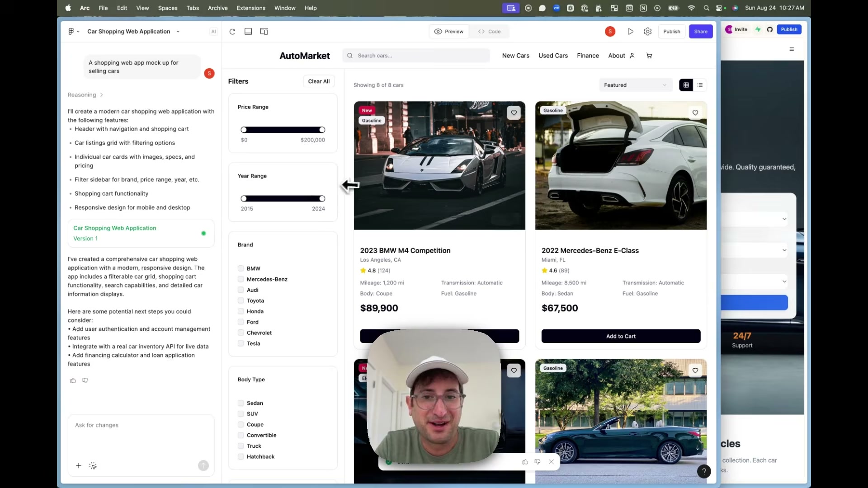Add the Mercedes-Benz E-Class to cart

pyautogui.click(x=621, y=336)
